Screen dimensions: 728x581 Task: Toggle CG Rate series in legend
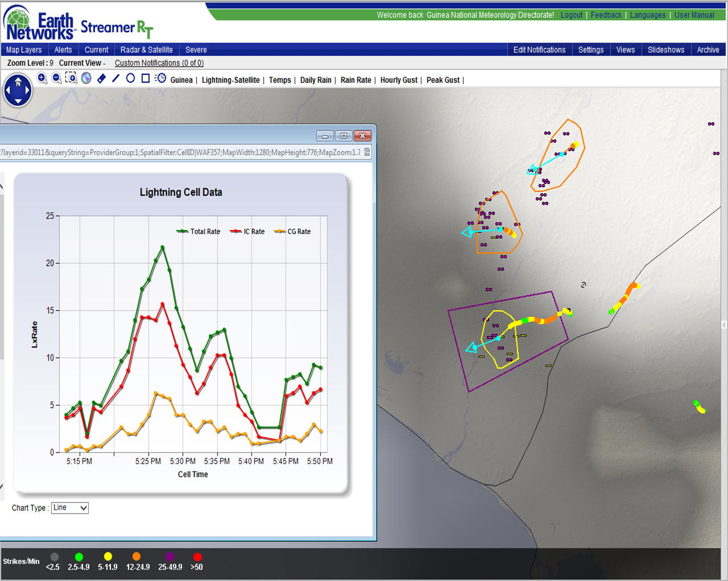[x=292, y=231]
